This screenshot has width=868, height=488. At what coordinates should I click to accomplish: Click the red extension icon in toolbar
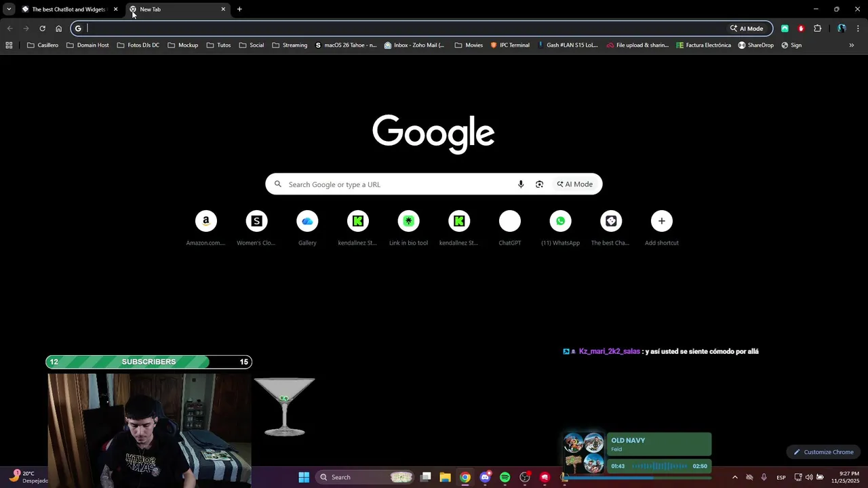[x=801, y=28]
